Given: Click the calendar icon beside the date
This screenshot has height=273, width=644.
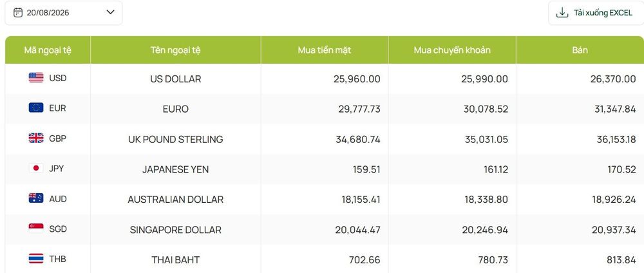Looking at the screenshot, I should tap(17, 12).
